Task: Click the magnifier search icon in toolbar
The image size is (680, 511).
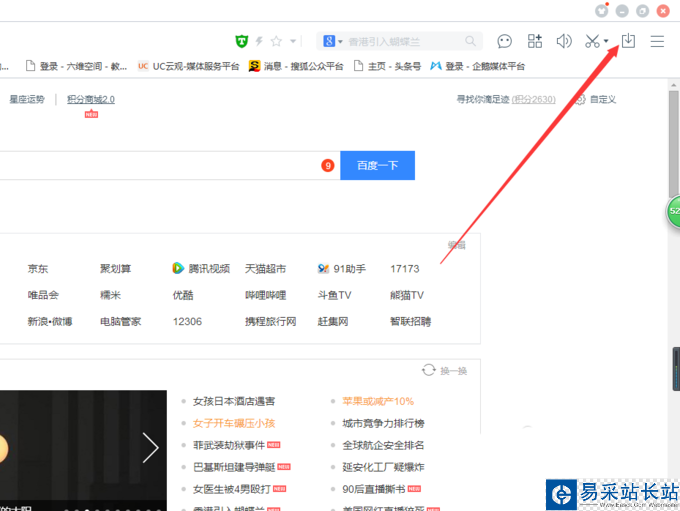Action: point(470,41)
